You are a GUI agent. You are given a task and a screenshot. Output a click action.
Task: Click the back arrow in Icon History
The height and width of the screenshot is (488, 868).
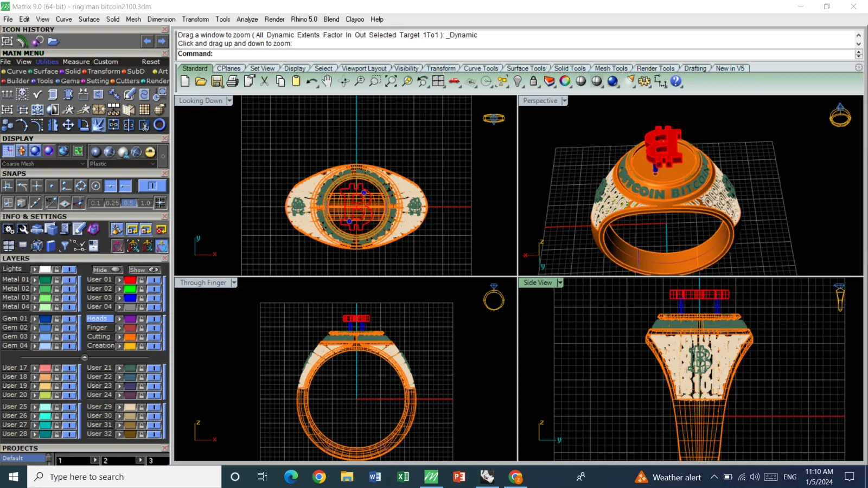[x=147, y=41]
